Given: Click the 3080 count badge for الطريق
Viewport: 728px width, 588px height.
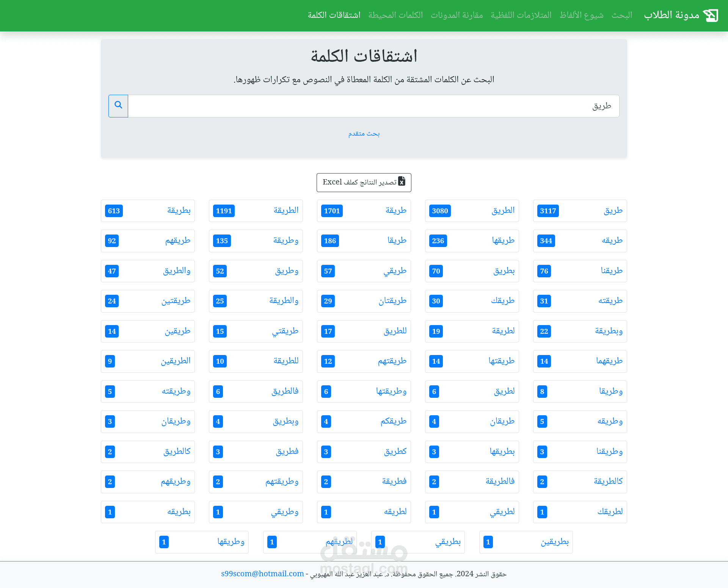Looking at the screenshot, I should [x=440, y=211].
